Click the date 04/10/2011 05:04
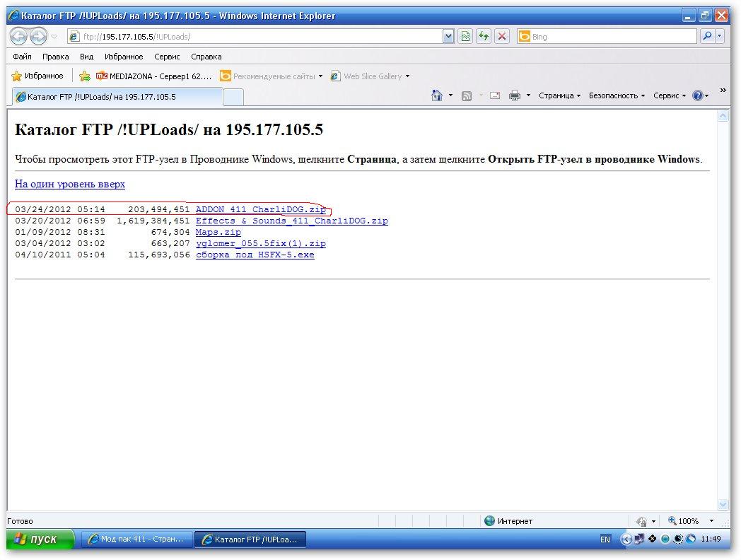This screenshot has width=741, height=560. click(x=60, y=255)
